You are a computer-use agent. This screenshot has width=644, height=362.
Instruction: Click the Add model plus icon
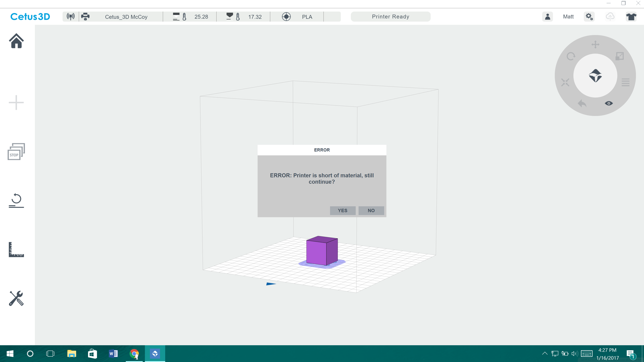16,102
